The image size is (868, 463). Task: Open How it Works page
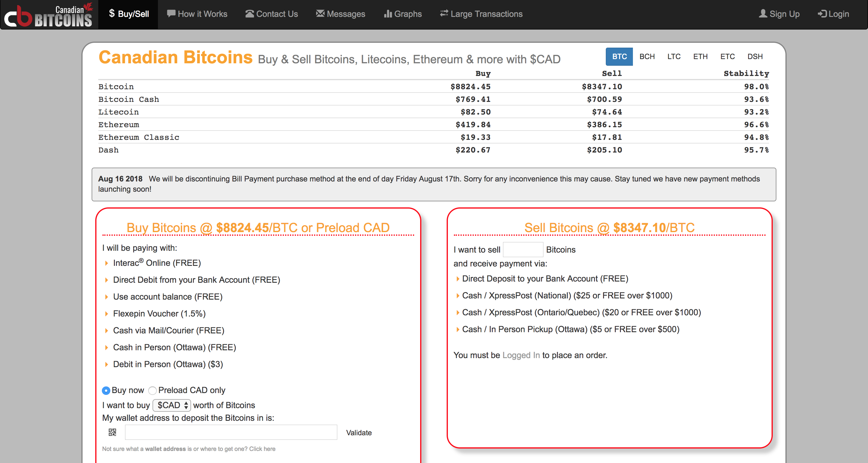[197, 14]
